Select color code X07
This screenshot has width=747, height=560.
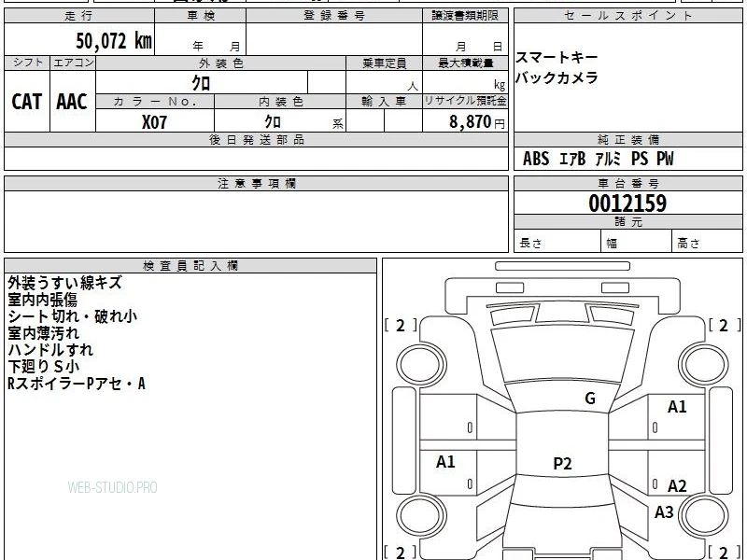coord(154,122)
